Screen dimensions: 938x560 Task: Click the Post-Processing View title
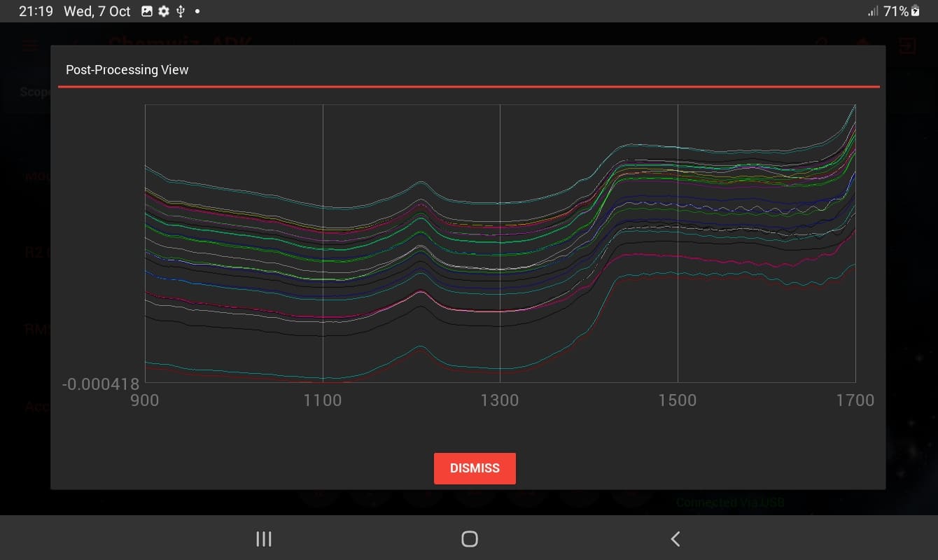[x=127, y=70]
